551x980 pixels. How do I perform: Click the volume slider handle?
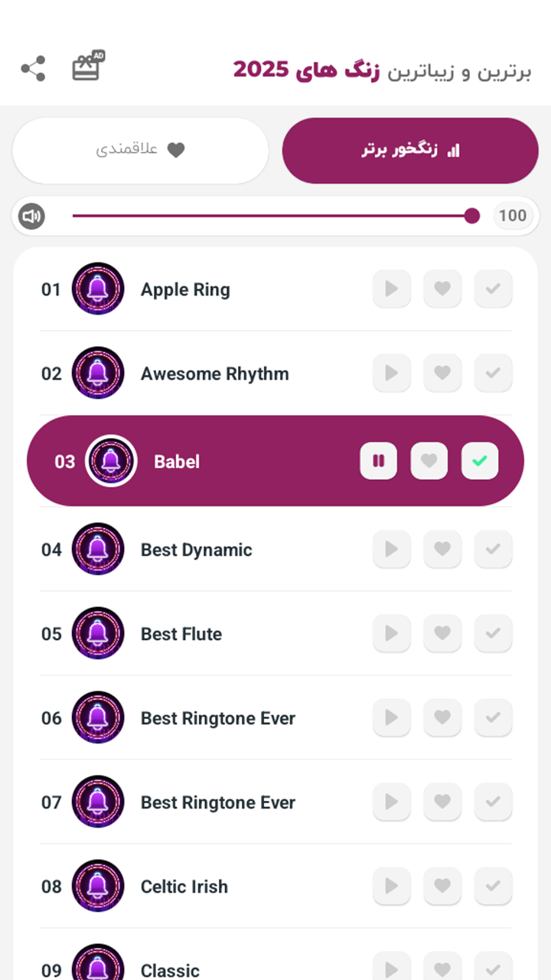click(472, 216)
